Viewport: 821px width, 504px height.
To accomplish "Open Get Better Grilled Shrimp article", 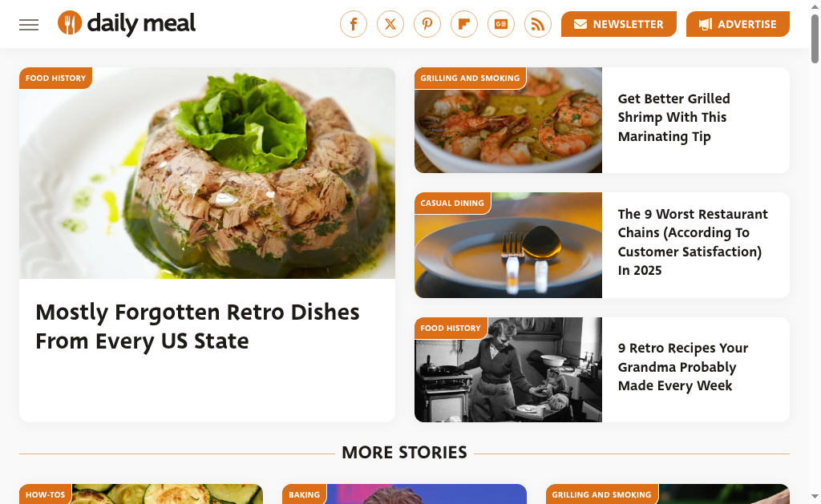I will [x=673, y=117].
